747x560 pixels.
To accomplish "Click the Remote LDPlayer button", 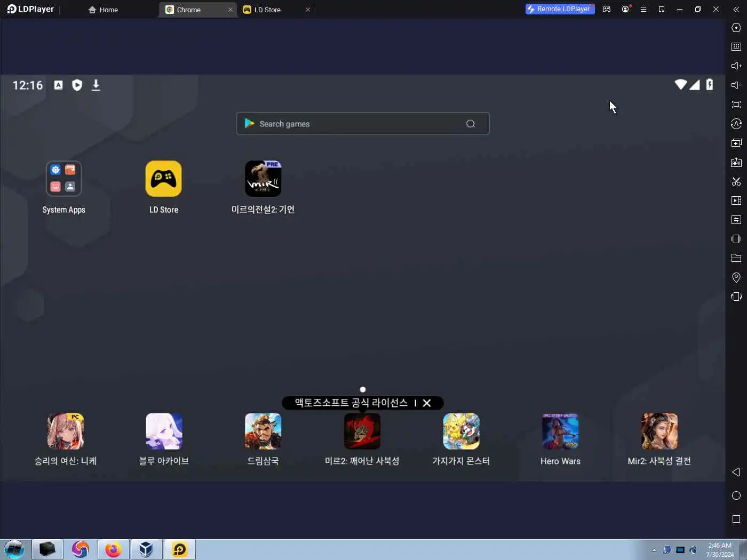I will click(560, 9).
